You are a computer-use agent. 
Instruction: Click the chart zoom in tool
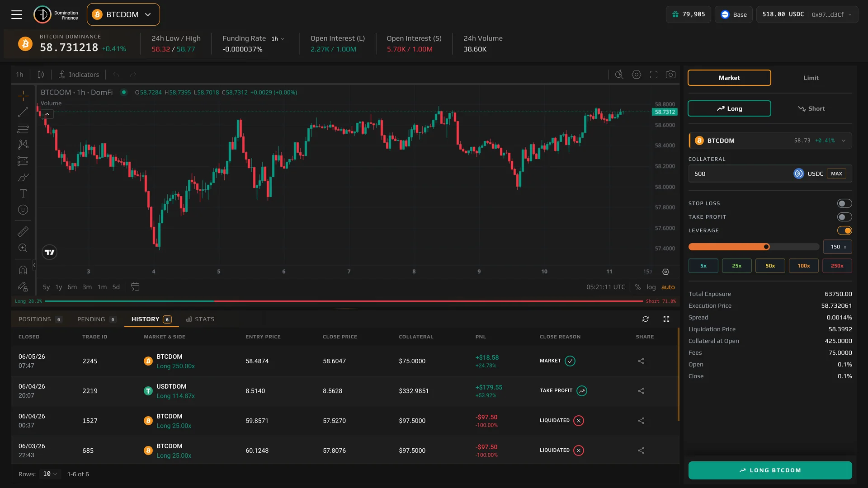(x=23, y=248)
